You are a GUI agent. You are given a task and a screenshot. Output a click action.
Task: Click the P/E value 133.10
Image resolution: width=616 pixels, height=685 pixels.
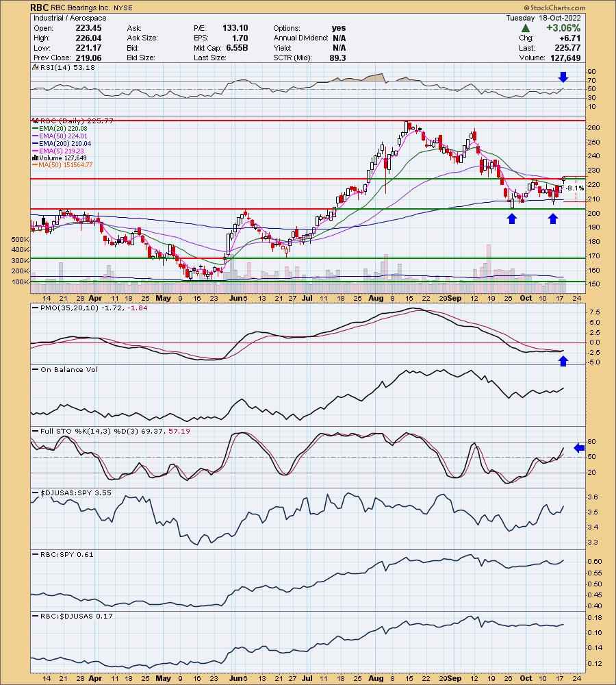pos(235,28)
